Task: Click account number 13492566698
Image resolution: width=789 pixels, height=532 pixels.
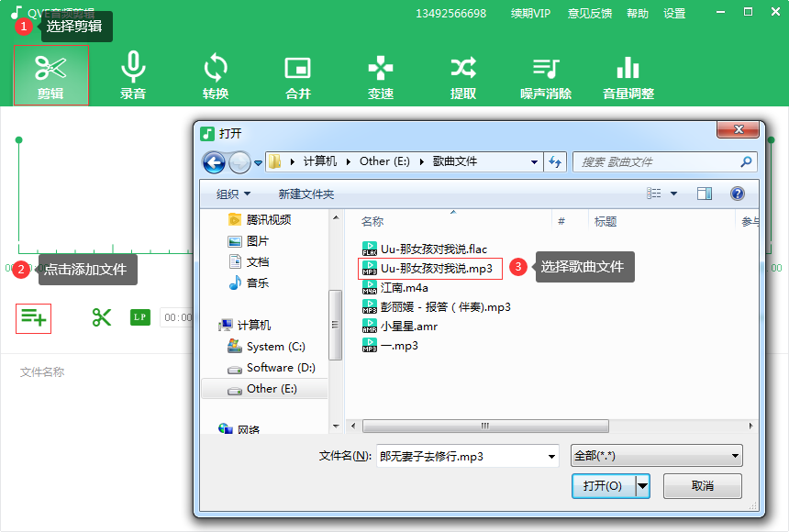Action: click(x=450, y=14)
